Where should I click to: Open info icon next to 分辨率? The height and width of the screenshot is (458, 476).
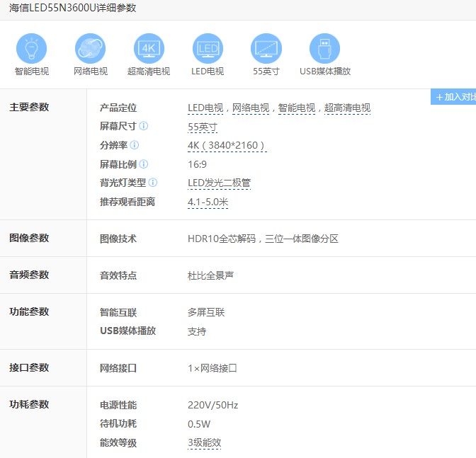click(135, 145)
